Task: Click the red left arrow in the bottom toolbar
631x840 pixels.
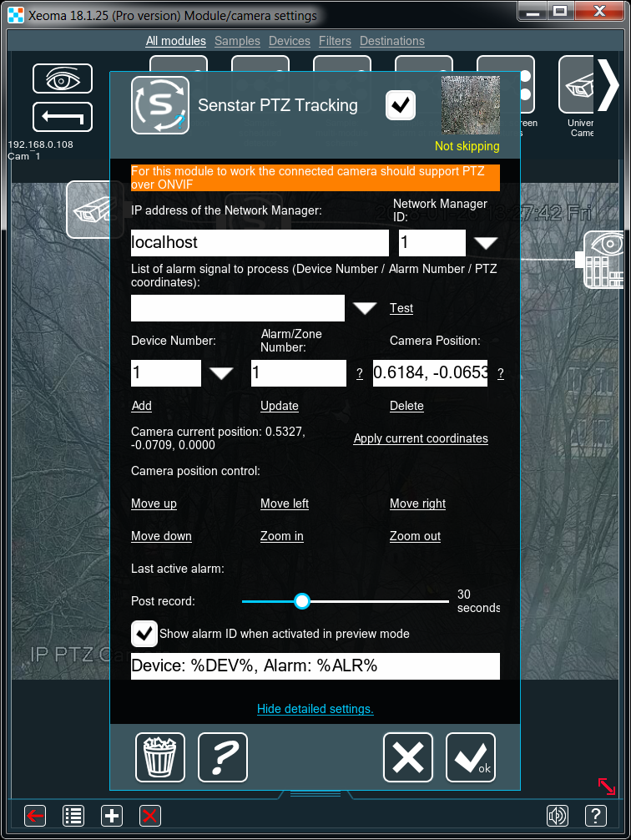Action: click(x=35, y=816)
